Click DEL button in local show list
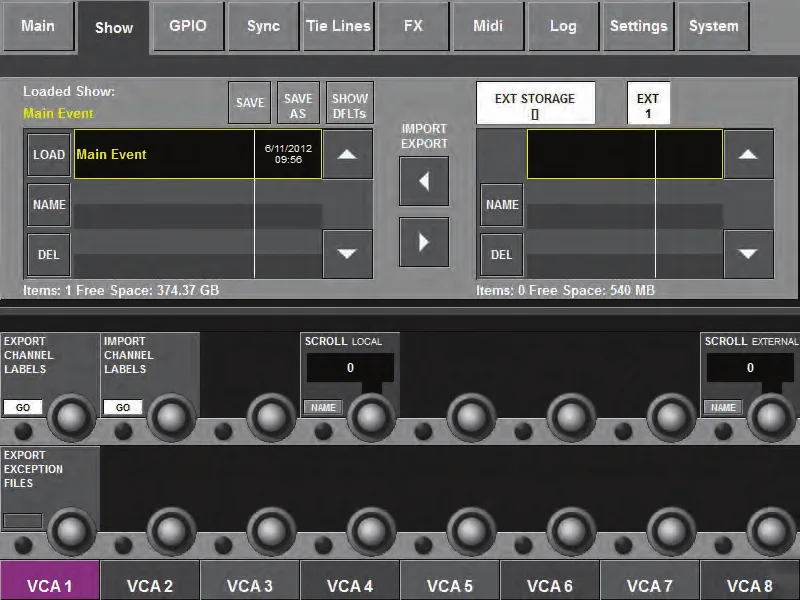Image resolution: width=800 pixels, height=600 pixels. pos(48,255)
